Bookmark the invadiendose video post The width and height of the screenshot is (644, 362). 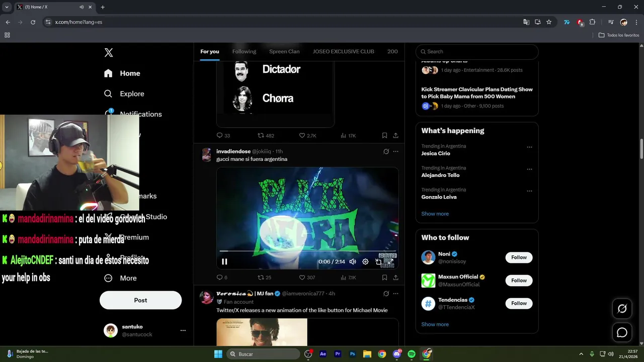coord(384,278)
